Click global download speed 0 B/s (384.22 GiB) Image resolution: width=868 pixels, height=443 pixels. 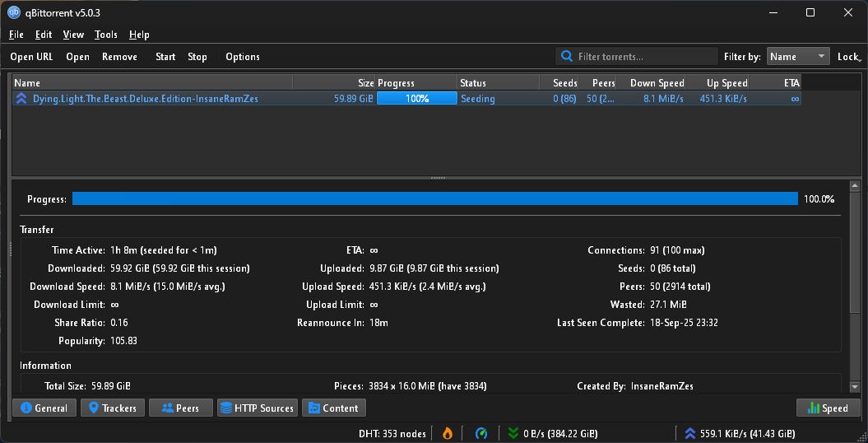[560, 434]
